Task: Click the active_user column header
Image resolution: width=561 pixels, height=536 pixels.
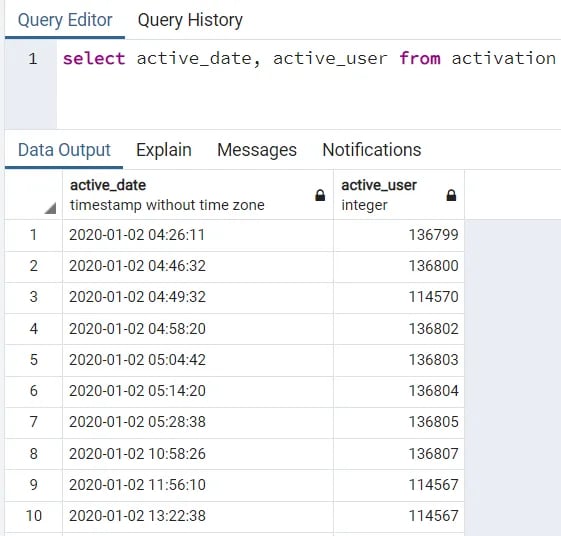Action: click(399, 195)
